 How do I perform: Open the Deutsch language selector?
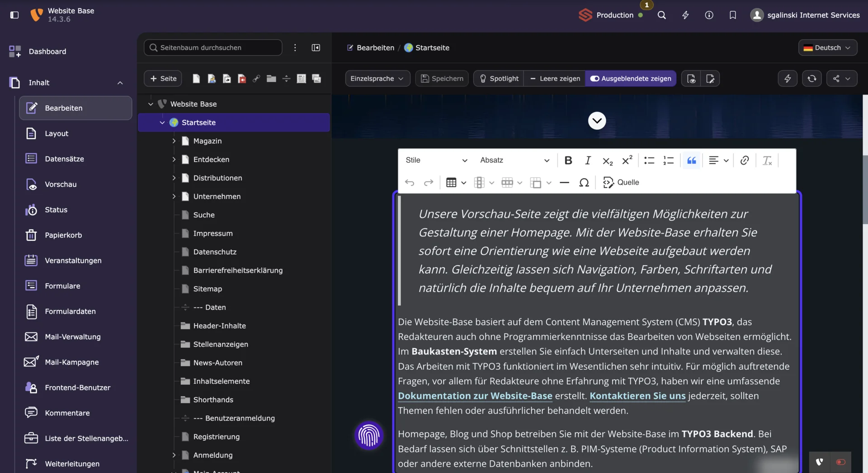click(828, 47)
